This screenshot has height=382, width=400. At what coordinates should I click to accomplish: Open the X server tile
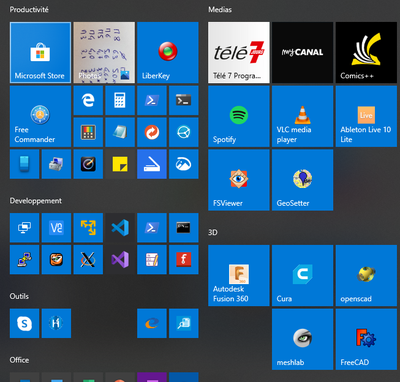pyautogui.click(x=88, y=260)
